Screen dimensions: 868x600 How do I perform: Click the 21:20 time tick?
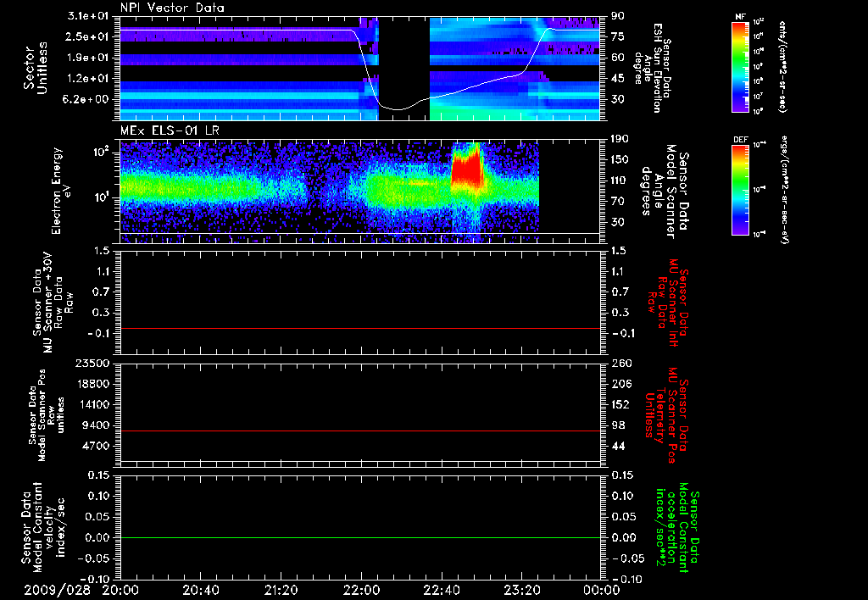(281, 590)
